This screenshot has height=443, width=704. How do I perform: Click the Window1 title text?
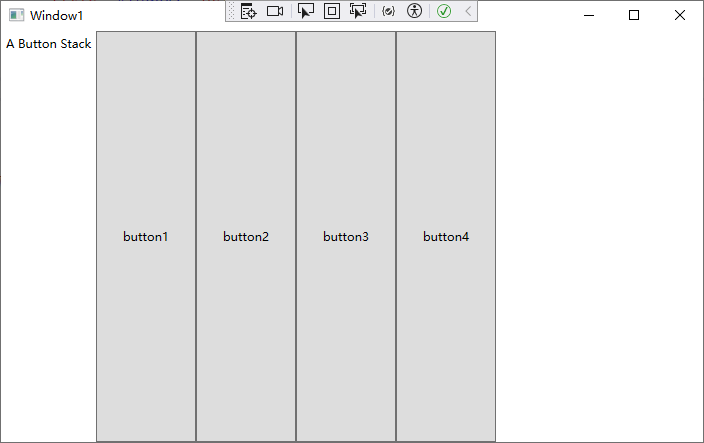click(57, 16)
